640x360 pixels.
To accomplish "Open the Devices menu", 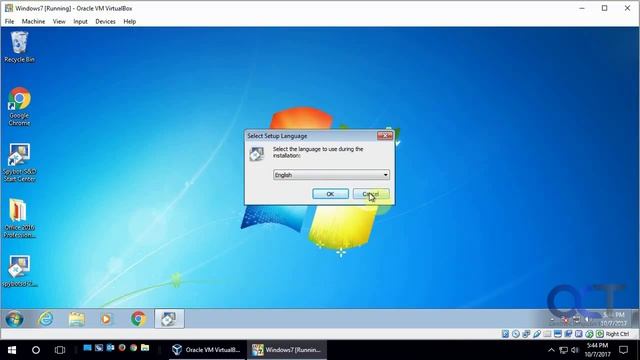I will click(105, 21).
